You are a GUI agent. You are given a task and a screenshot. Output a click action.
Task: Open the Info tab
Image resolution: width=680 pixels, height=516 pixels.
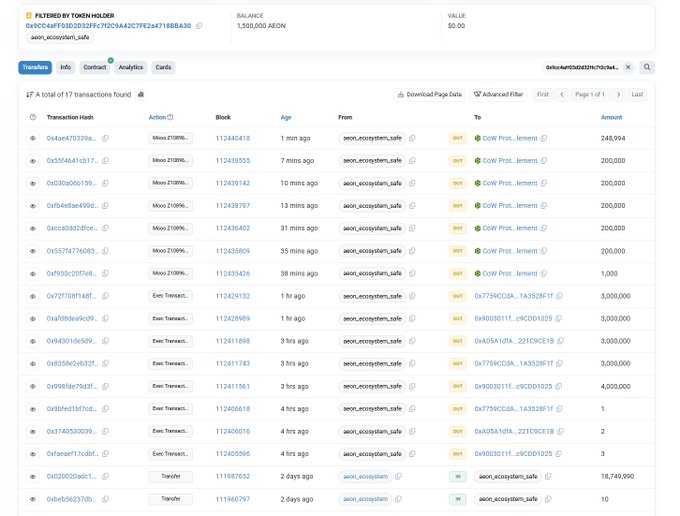pos(65,67)
